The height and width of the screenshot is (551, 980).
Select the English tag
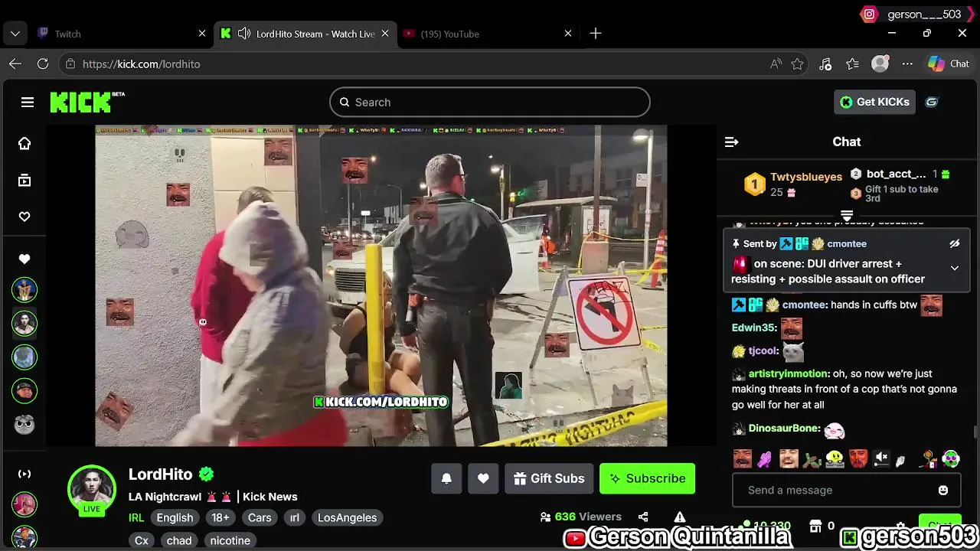pyautogui.click(x=175, y=517)
